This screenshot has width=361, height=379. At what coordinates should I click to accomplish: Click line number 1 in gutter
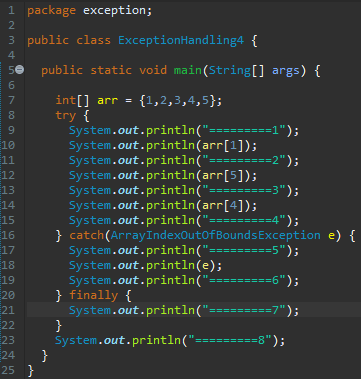point(11,10)
